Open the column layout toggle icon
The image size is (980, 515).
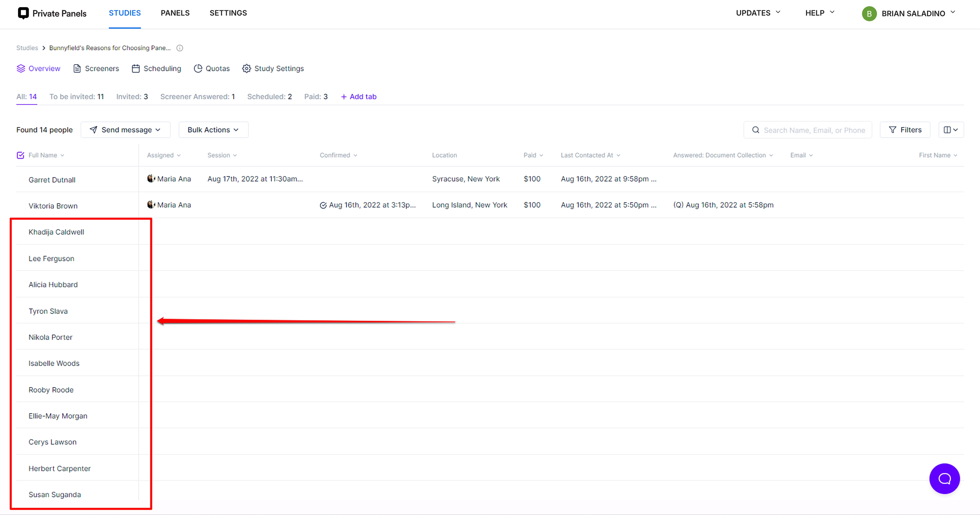[x=951, y=130]
